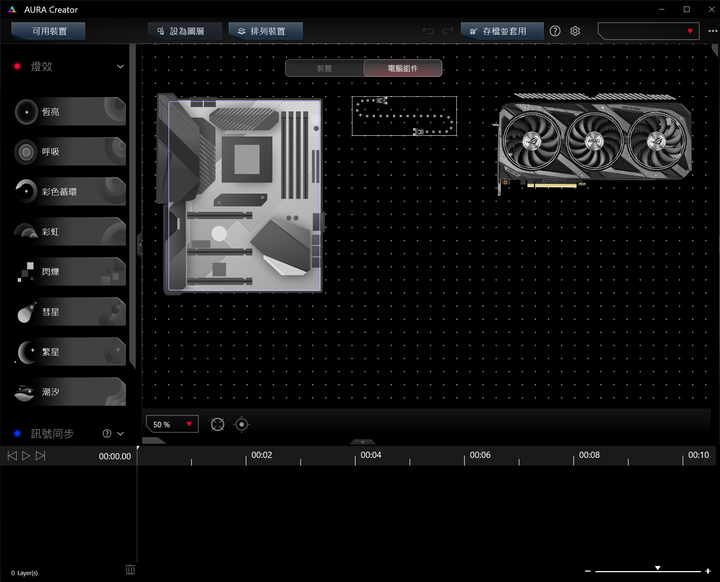This screenshot has height=582, width=720.
Task: Maximize the AURA Creator window
Action: [686, 9]
